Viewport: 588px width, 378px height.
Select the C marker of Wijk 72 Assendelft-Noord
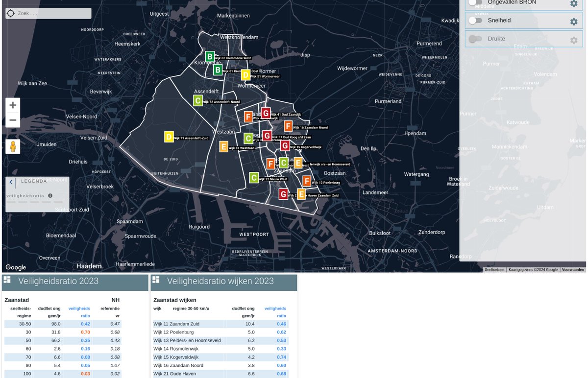pos(197,101)
